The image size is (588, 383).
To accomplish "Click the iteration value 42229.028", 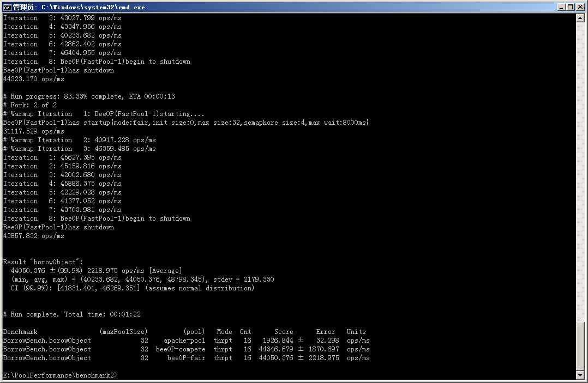I will coord(77,192).
